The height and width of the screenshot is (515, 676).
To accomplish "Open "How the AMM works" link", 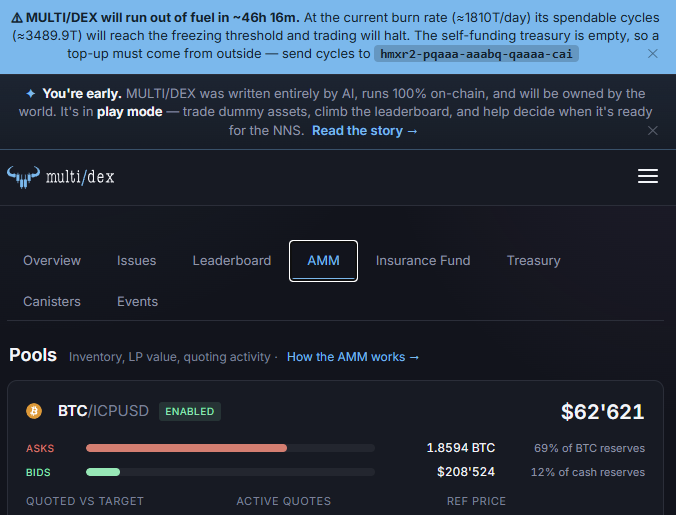I will (x=353, y=357).
